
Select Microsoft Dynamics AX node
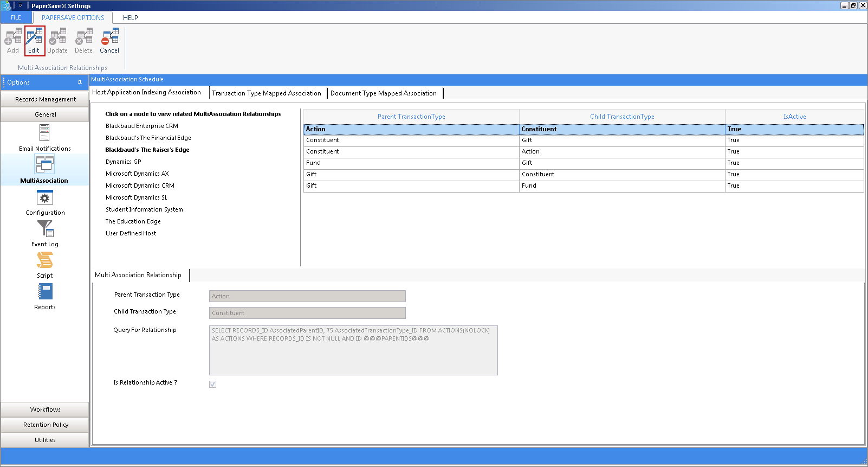coord(137,174)
